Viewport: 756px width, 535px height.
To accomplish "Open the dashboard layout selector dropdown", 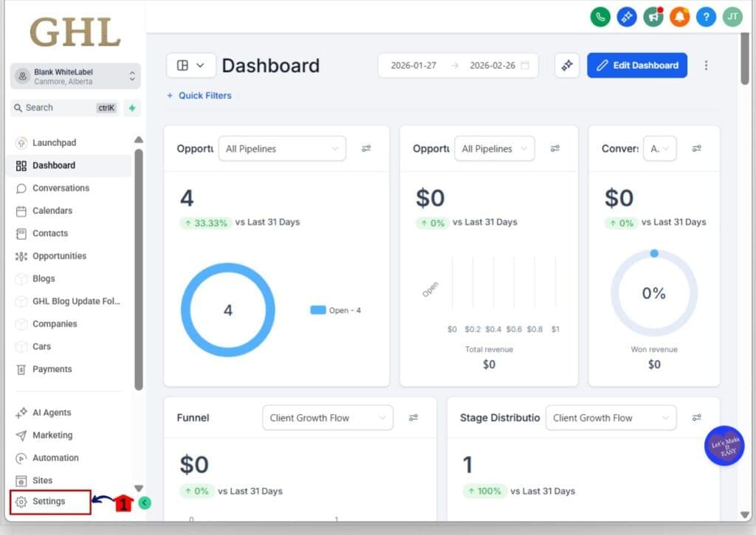I will [x=190, y=66].
